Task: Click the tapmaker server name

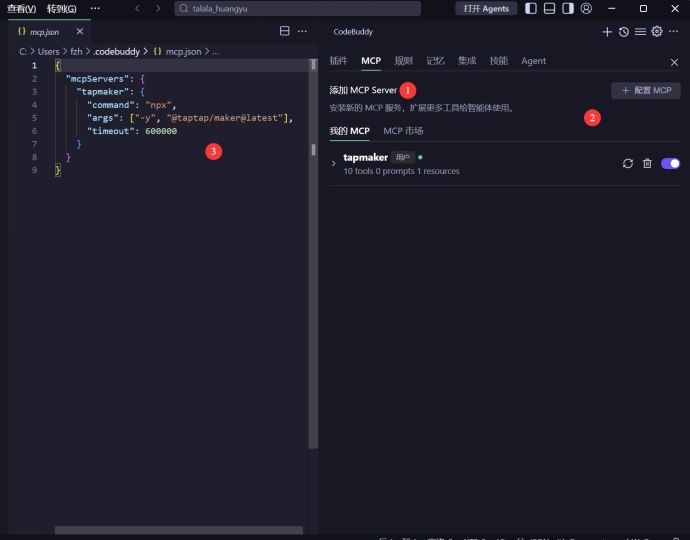Action: [365, 157]
